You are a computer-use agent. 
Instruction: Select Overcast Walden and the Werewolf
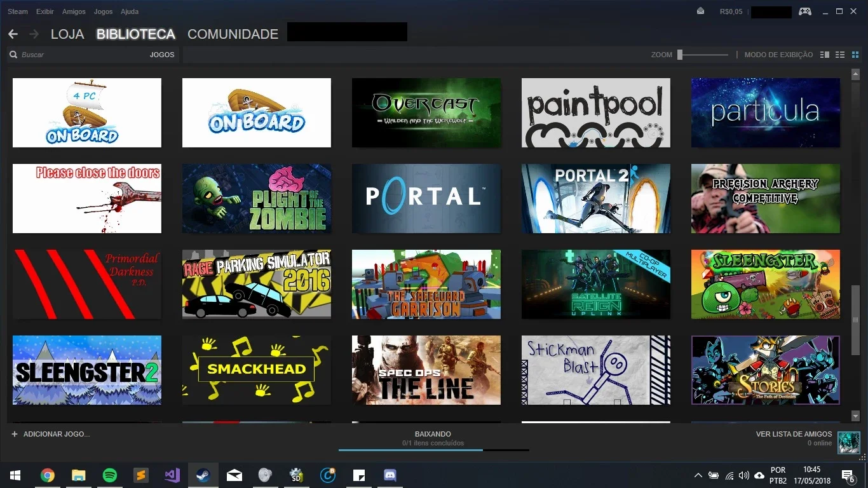pos(426,112)
